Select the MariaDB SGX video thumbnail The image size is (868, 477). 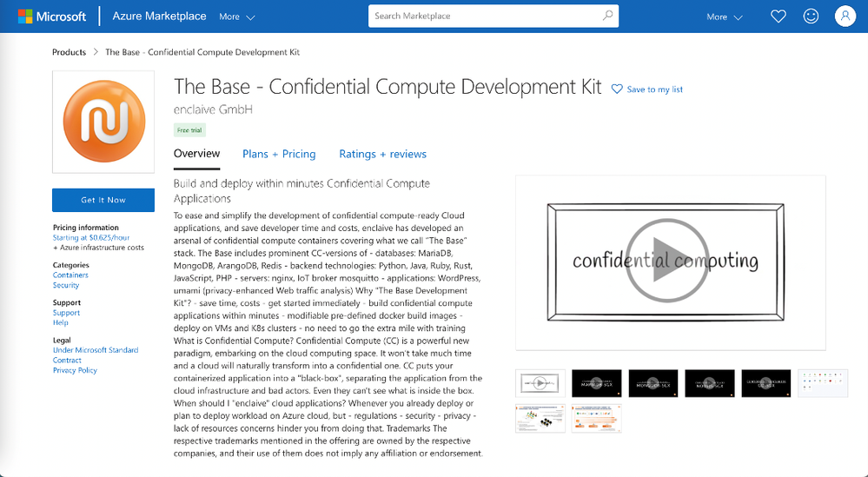[597, 383]
